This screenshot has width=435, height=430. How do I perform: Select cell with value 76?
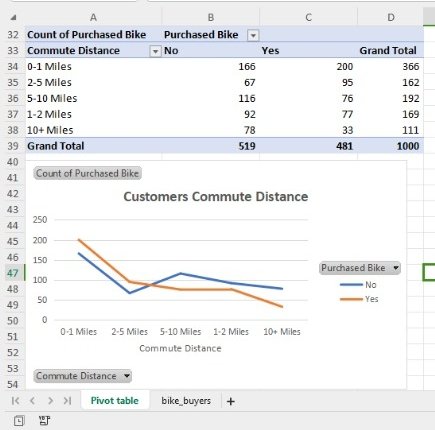(308, 98)
